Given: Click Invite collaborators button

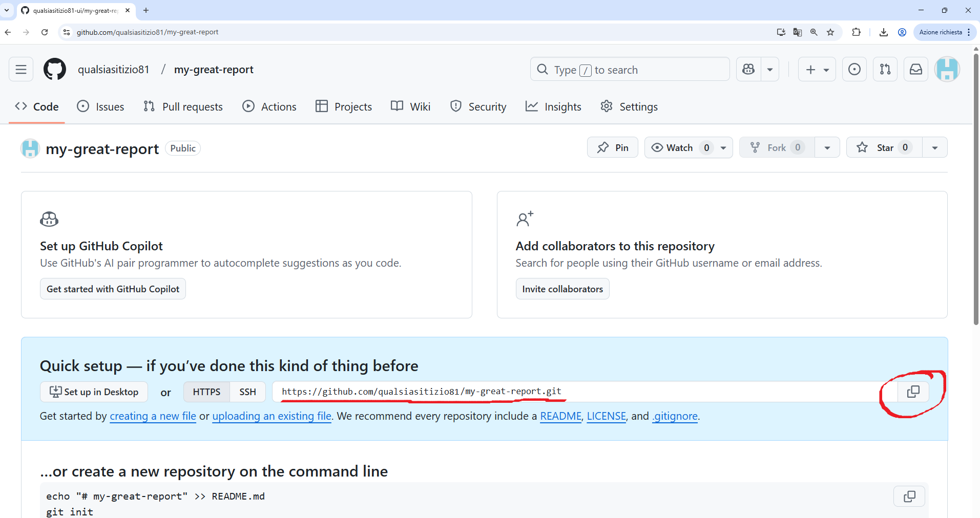Looking at the screenshot, I should (562, 289).
